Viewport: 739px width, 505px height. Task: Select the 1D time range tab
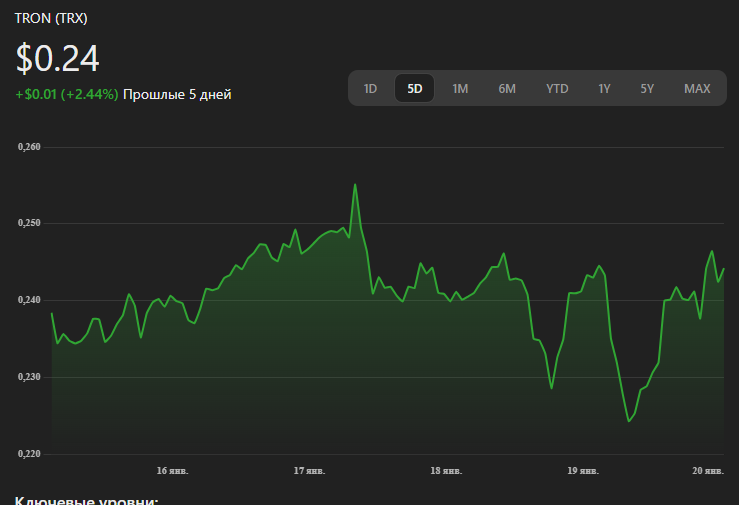tap(370, 89)
